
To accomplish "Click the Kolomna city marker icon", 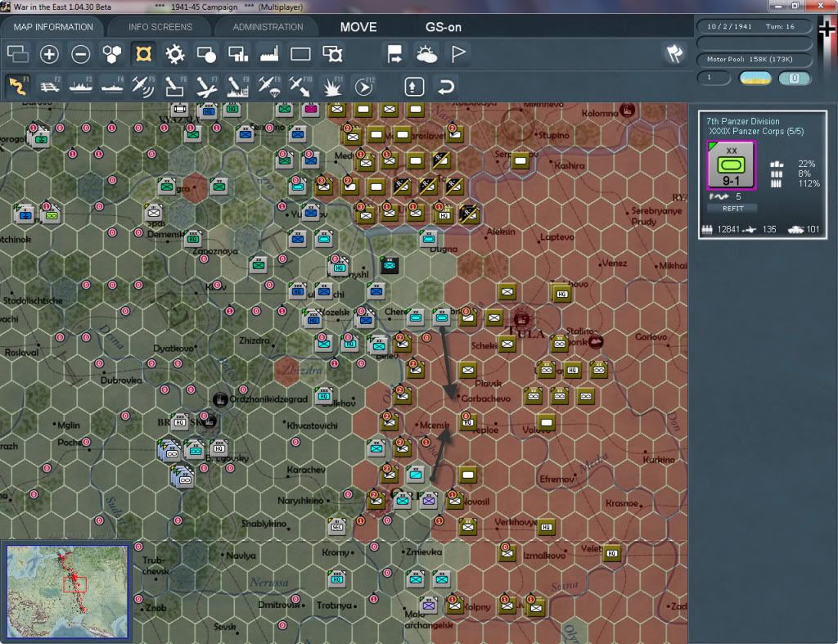I will [x=627, y=110].
